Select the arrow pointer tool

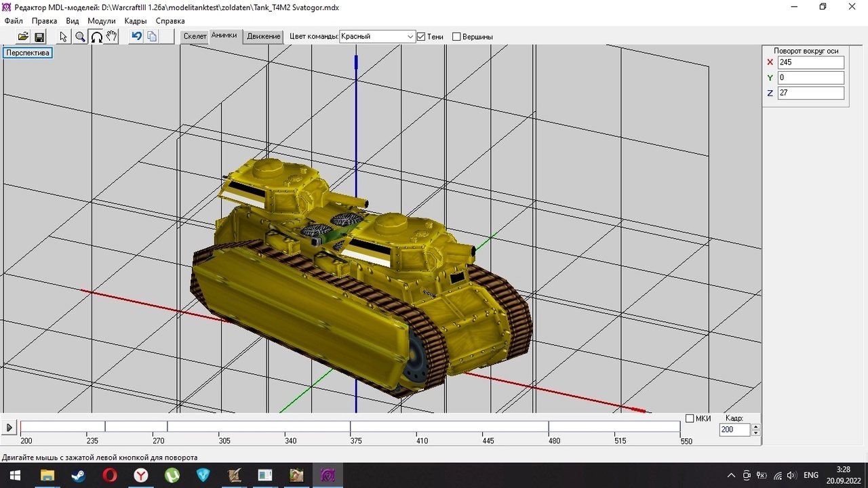pyautogui.click(x=64, y=37)
